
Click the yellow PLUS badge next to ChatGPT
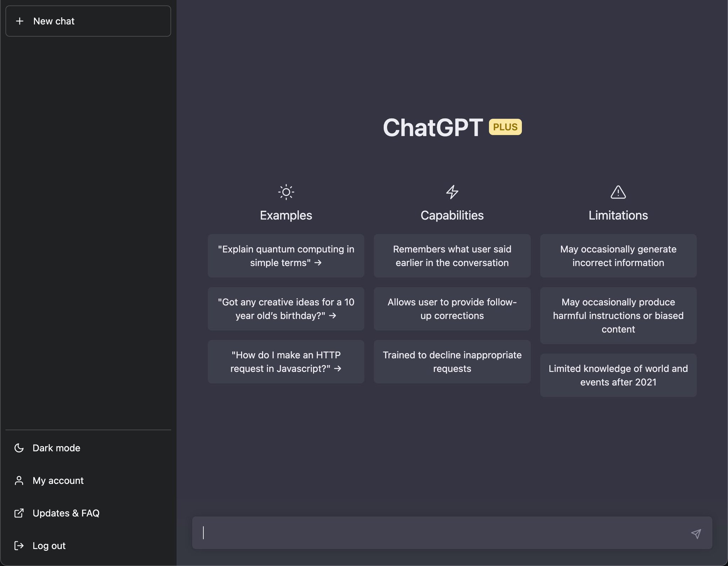505,127
